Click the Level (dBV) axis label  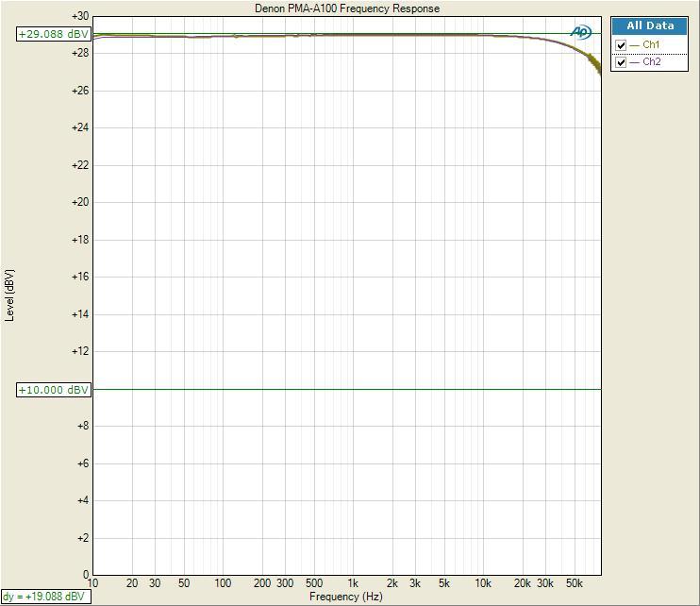[x=10, y=295]
